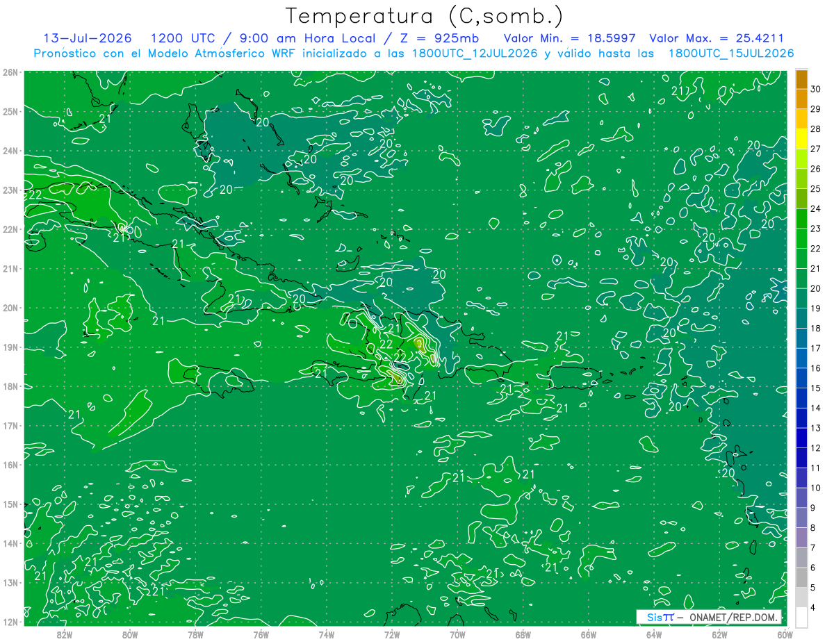Image resolution: width=834 pixels, height=644 pixels.
Task: Click the '76W' longitude axis label
Action: coord(261,634)
